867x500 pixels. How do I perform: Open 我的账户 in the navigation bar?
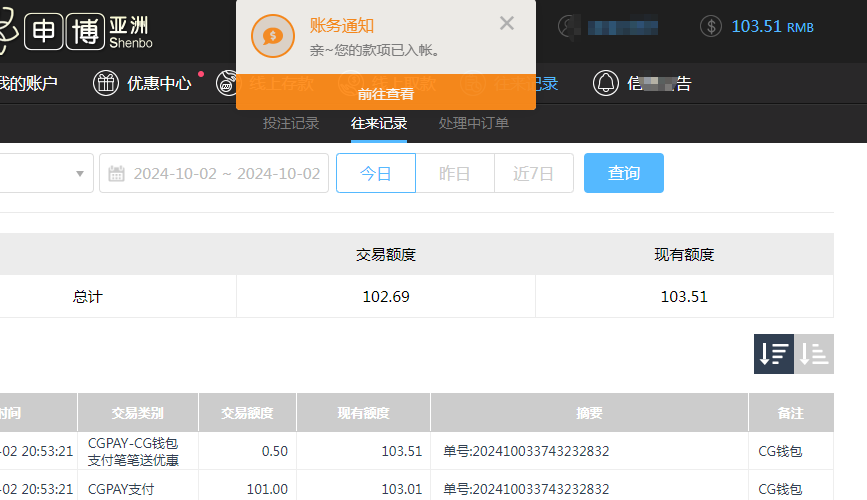pos(29,84)
